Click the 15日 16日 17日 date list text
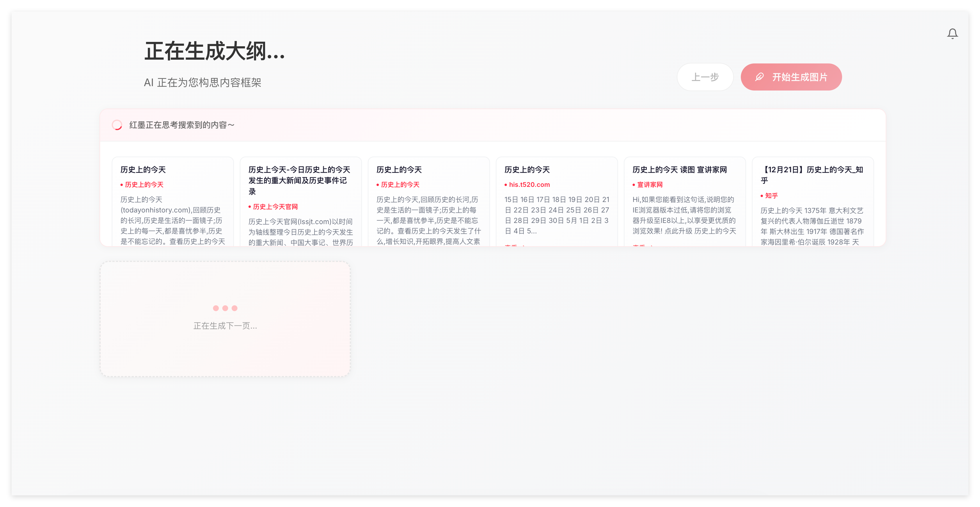980x507 pixels. tap(557, 215)
